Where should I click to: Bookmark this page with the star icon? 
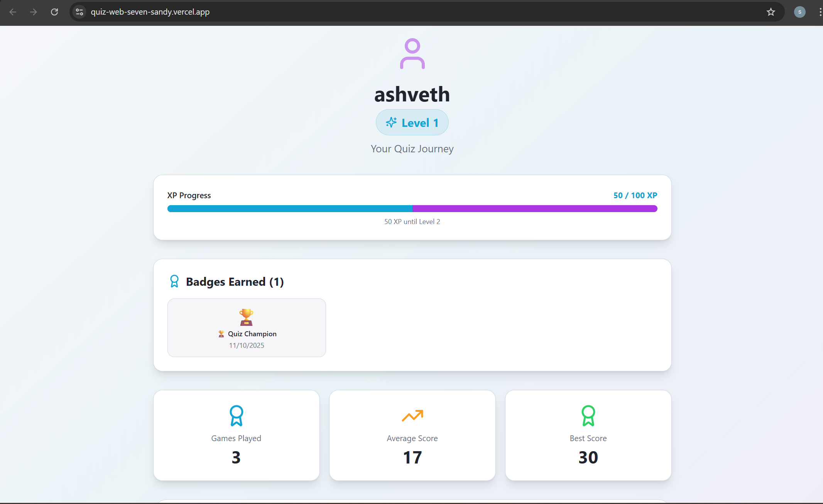771,12
